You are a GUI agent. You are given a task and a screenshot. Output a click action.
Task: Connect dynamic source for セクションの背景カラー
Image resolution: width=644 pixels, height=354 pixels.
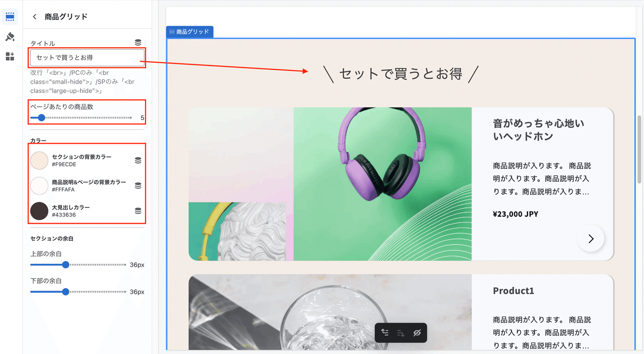pyautogui.click(x=138, y=160)
